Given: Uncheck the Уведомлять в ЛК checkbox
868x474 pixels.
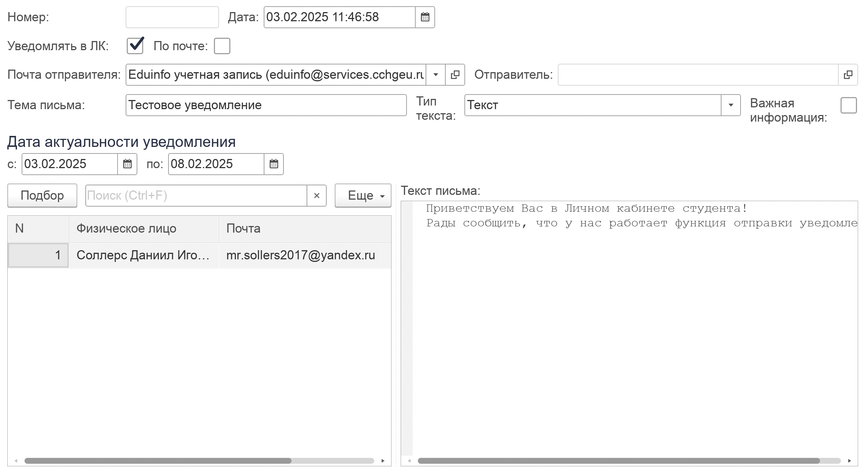Looking at the screenshot, I should click(135, 46).
